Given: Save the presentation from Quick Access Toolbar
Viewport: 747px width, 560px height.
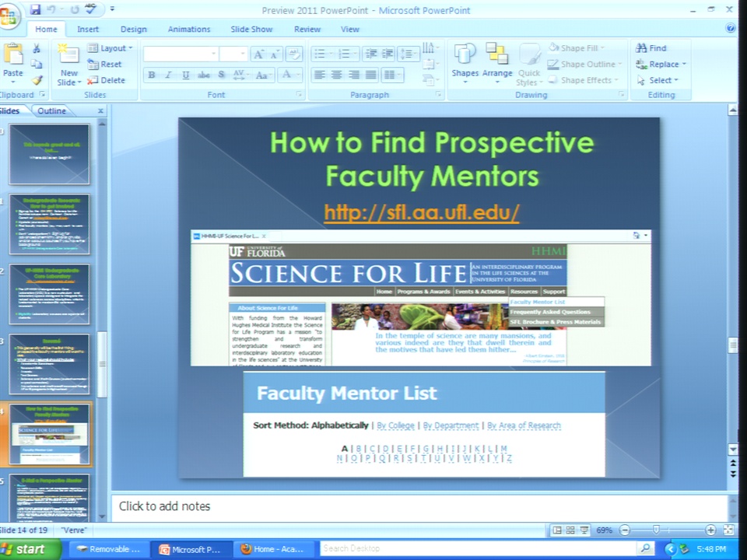Looking at the screenshot, I should pyautogui.click(x=35, y=9).
